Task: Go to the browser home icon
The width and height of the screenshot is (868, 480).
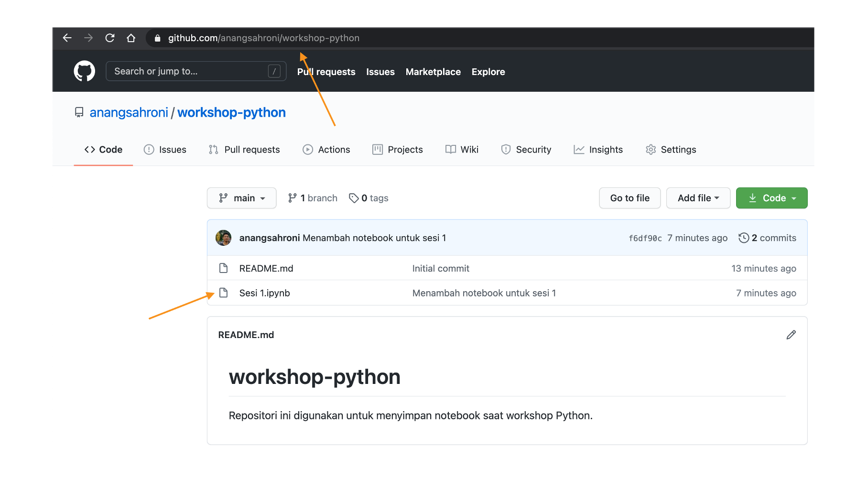Action: coord(131,38)
